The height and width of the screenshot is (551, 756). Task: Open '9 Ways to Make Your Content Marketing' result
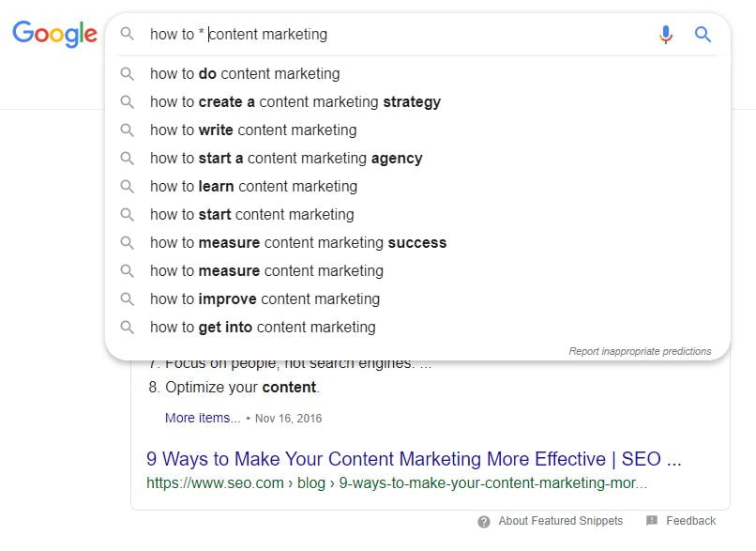414,459
